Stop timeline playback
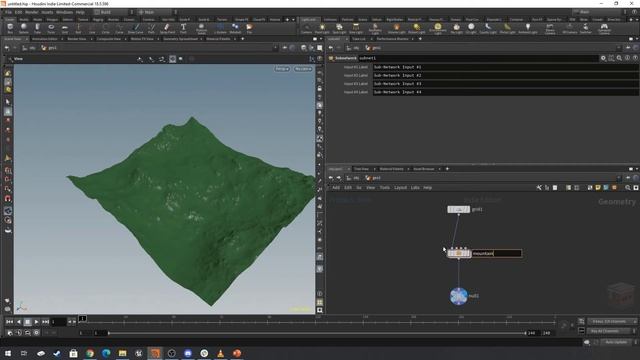 click(27, 322)
